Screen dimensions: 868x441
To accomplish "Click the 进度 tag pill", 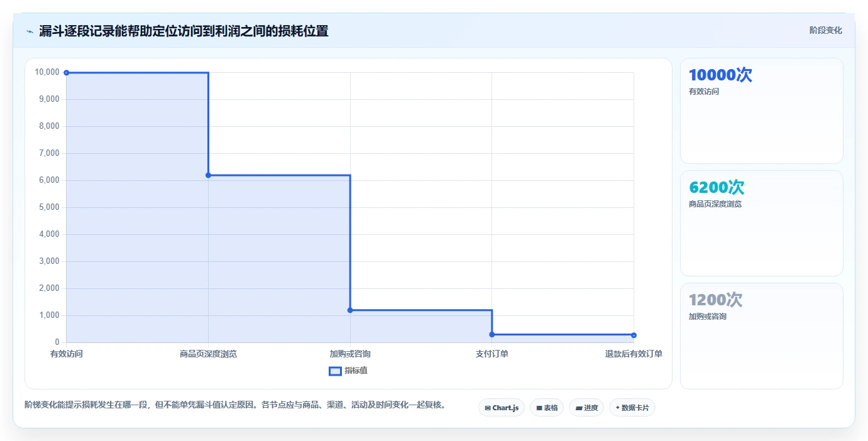I will (586, 408).
